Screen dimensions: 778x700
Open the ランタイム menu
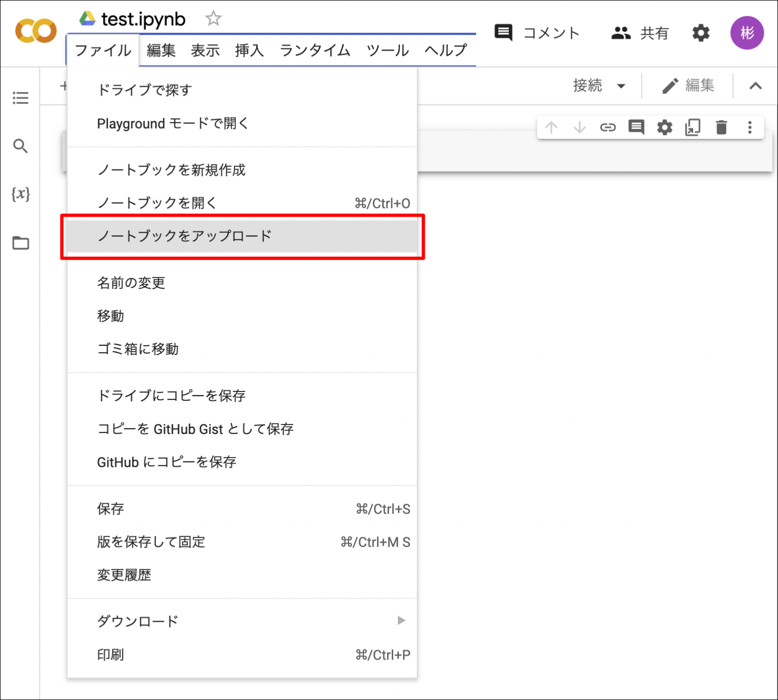pyautogui.click(x=314, y=50)
